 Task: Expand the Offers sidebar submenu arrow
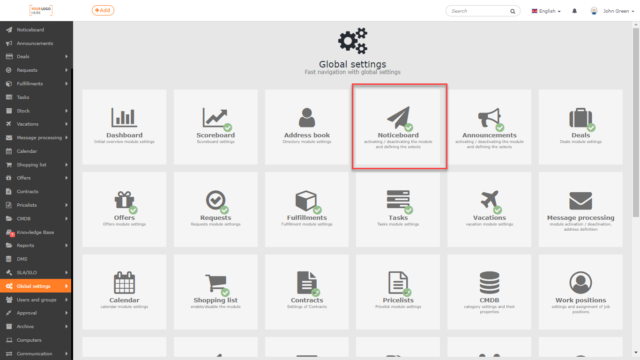point(66,178)
